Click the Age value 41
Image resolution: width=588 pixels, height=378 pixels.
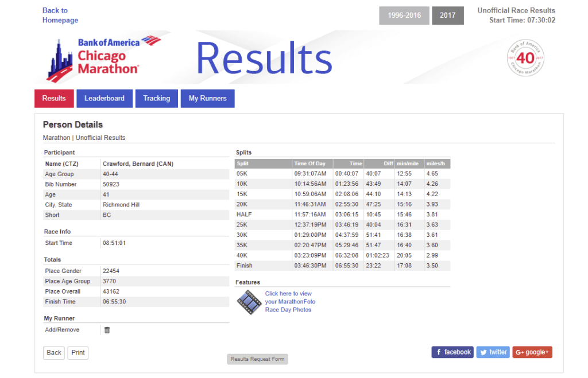[106, 195]
